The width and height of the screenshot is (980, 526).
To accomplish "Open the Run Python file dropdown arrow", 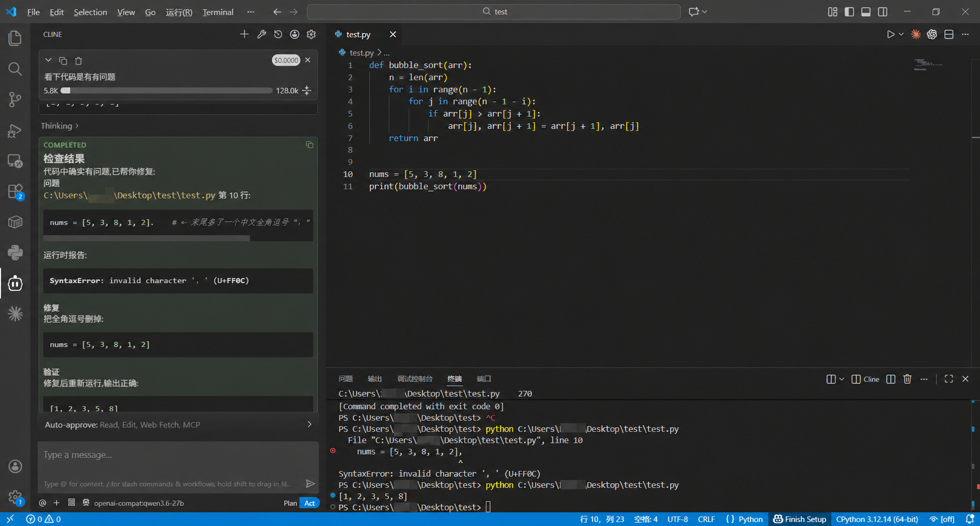I will tap(901, 34).
